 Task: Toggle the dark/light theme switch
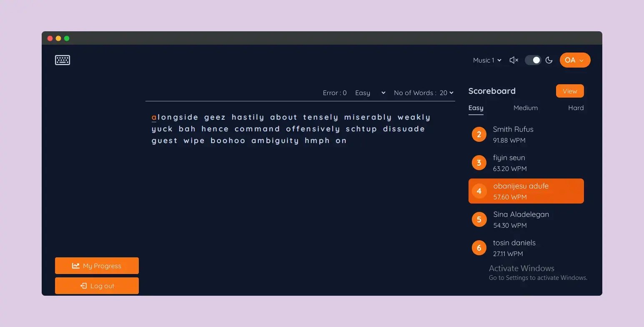tap(532, 60)
